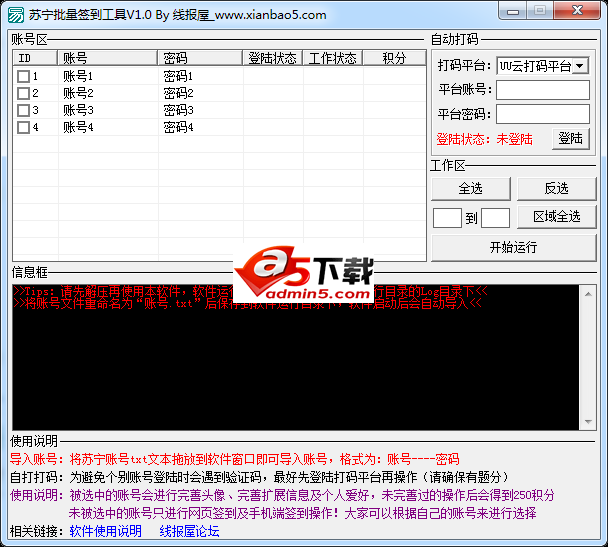Click the 自打打码 instruction line

[259, 477]
